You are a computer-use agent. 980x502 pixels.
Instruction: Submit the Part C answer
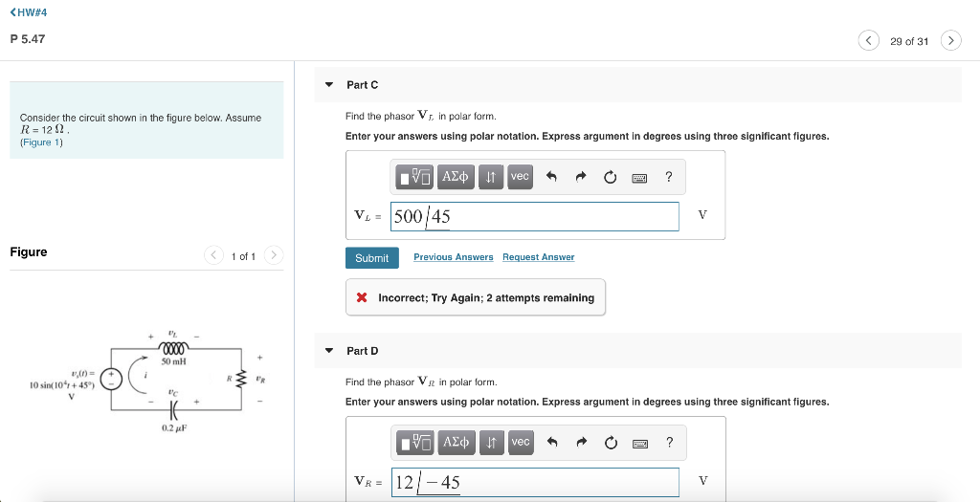tap(372, 258)
